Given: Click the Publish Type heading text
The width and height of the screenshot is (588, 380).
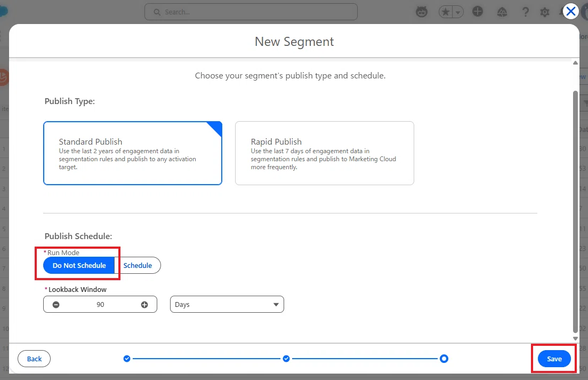Looking at the screenshot, I should [x=70, y=101].
